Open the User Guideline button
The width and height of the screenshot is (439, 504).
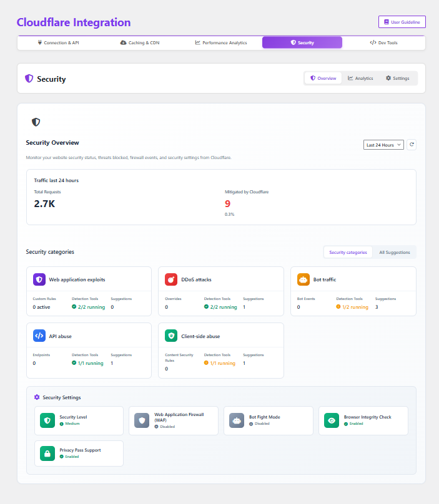pos(402,22)
